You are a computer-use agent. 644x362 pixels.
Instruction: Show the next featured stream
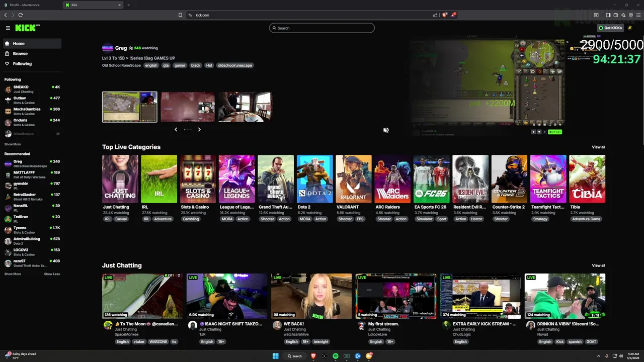coord(199,130)
